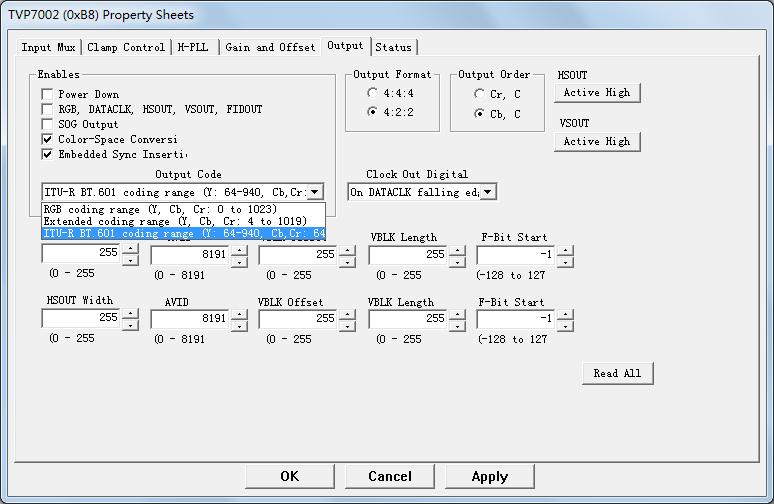Click the lower F-Bit Start field
Viewport: 774px width, 504px height.
(516, 319)
